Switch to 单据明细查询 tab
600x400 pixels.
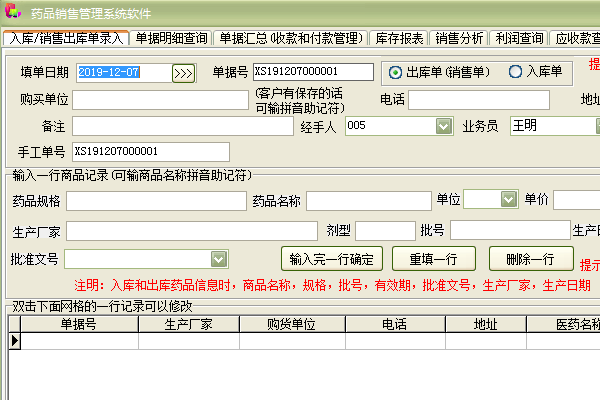coord(171,39)
